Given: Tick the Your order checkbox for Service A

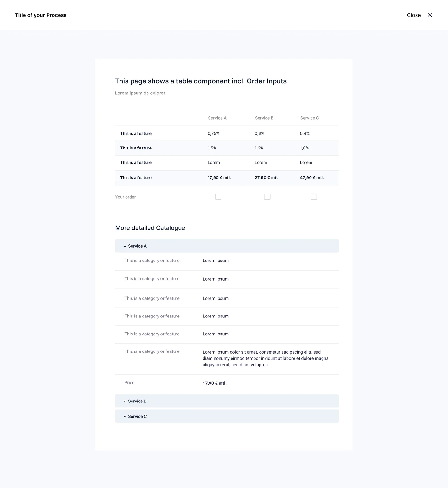Looking at the screenshot, I should click(x=218, y=197).
